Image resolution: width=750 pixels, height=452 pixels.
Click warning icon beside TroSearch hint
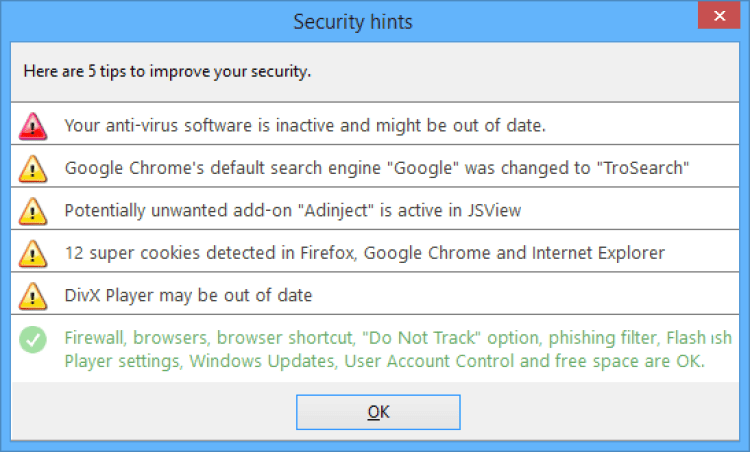(x=33, y=169)
